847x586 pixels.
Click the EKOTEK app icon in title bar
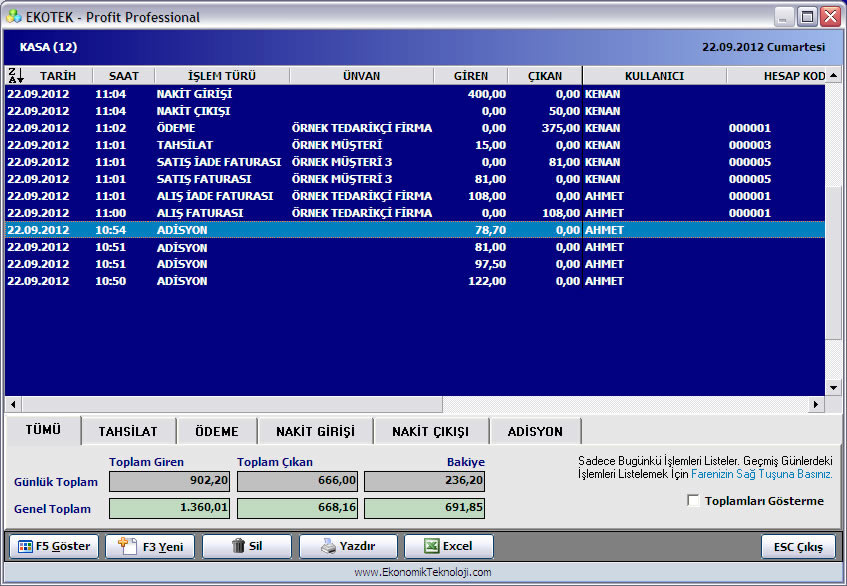point(14,17)
